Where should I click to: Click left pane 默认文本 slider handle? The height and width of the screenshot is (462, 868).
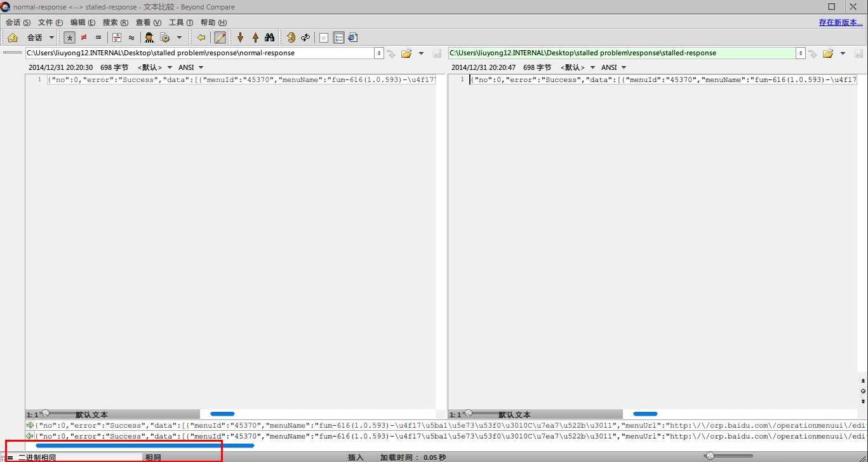45,413
